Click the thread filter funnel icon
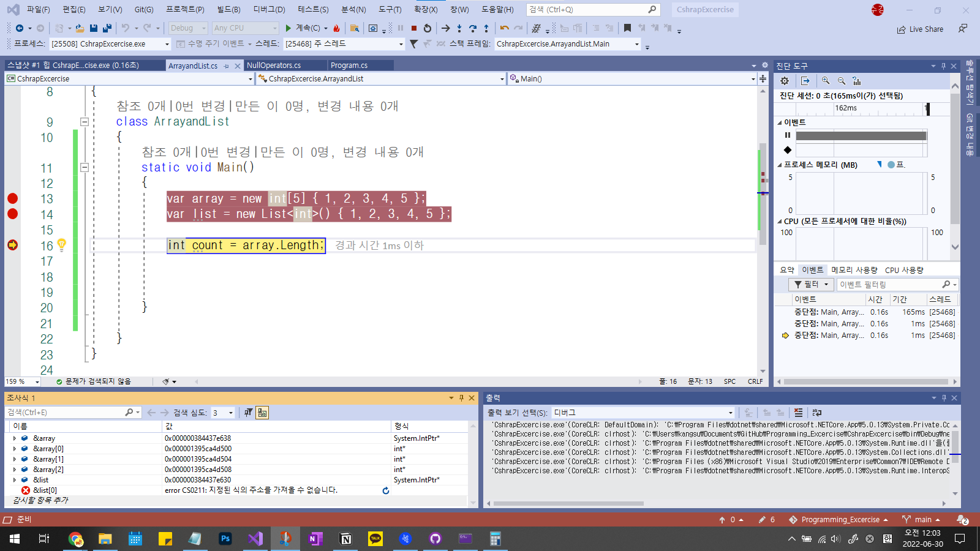This screenshot has height=551, width=980. click(413, 44)
